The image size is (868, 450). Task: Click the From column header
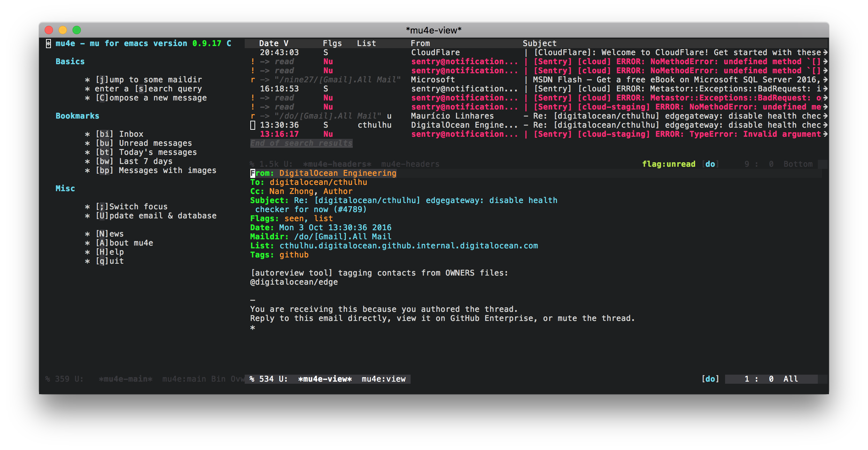pos(420,44)
